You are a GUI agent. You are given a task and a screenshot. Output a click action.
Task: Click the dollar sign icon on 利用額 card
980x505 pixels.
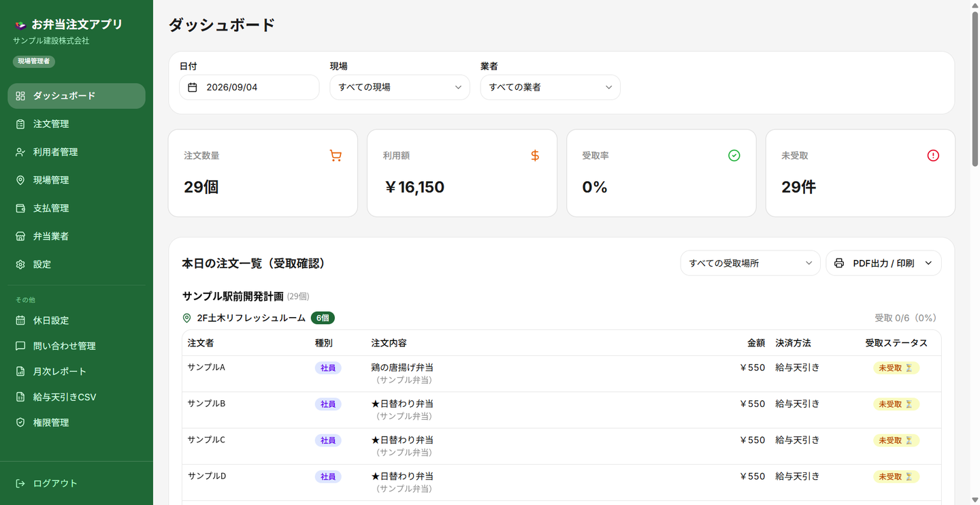pos(535,156)
